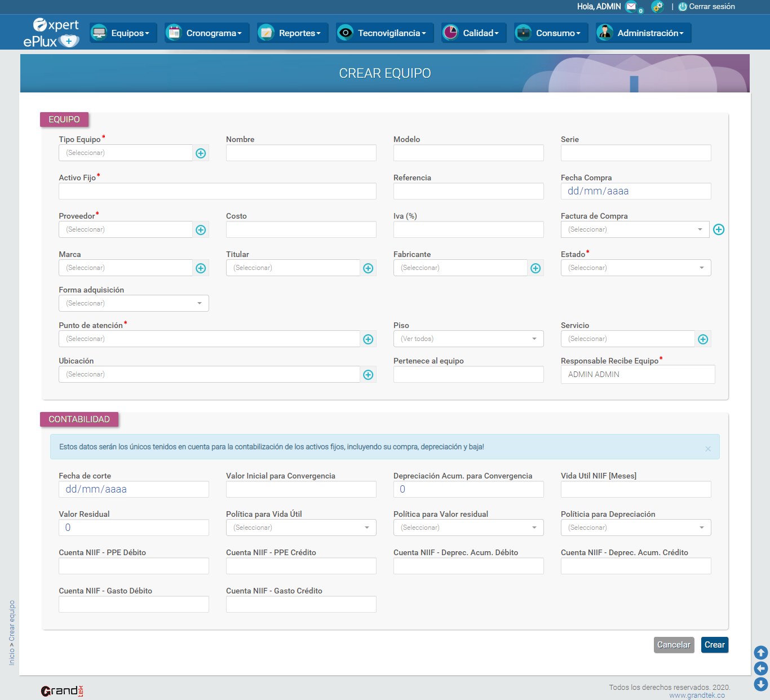Screen dimensions: 770x700
Task: Add a new Fabricante via plus icon
Action: click(x=536, y=268)
